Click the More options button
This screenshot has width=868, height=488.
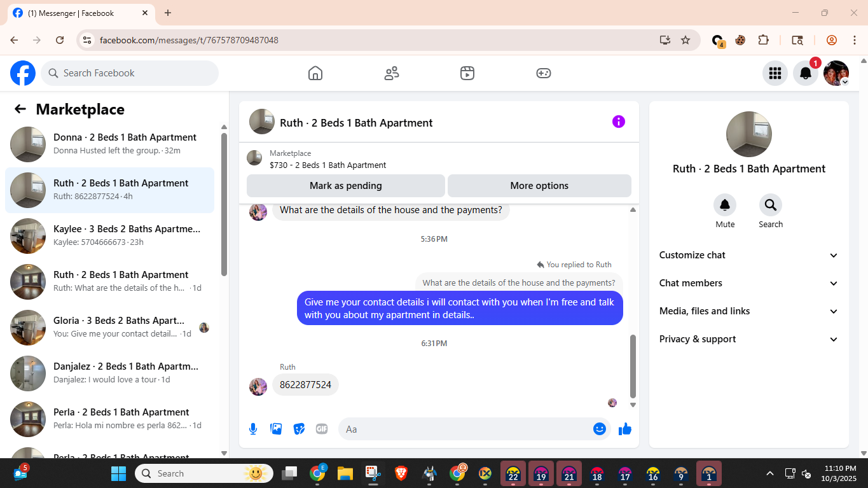539,186
